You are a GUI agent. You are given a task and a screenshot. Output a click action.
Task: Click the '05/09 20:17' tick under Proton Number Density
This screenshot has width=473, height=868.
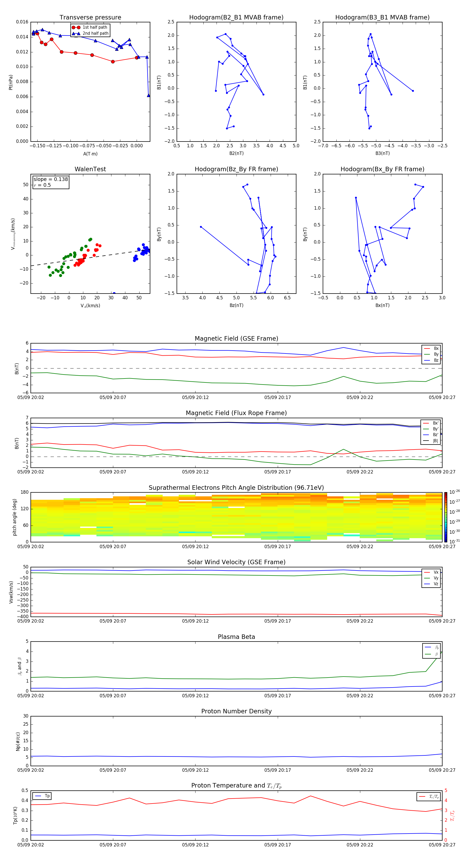tap(277, 770)
